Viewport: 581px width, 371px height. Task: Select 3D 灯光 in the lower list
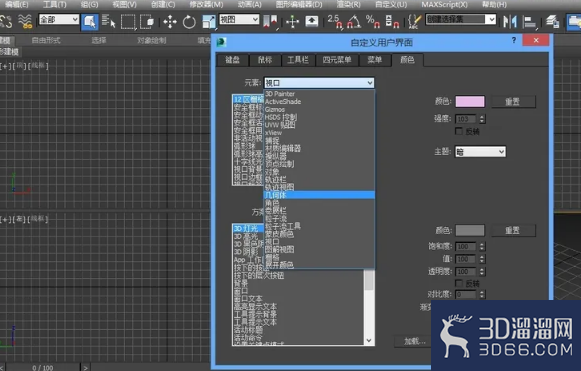[248, 228]
